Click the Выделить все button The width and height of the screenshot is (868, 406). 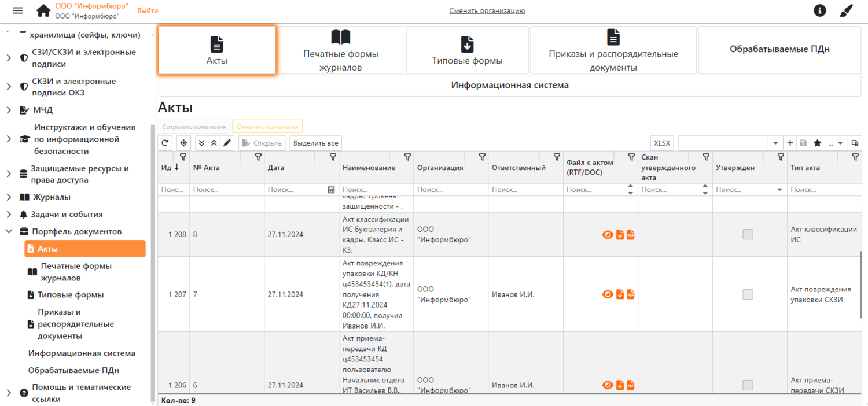[316, 143]
